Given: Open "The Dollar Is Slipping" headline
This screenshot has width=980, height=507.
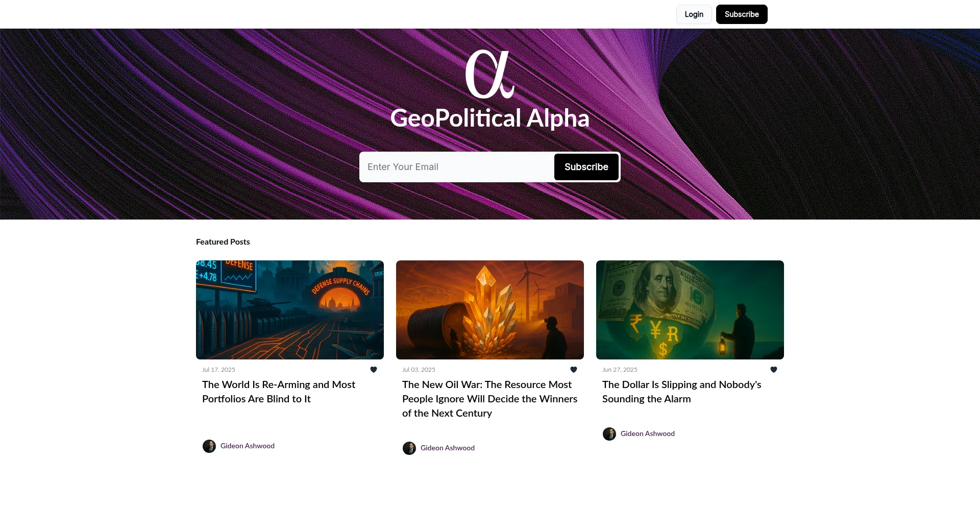Looking at the screenshot, I should point(681,392).
